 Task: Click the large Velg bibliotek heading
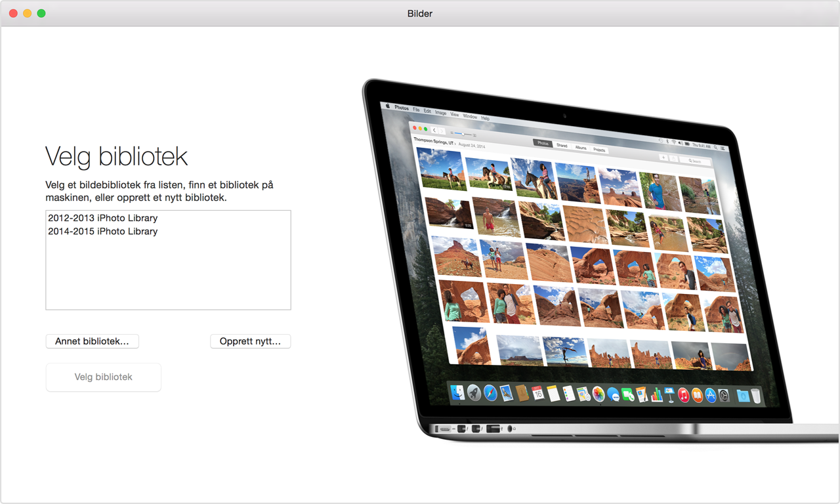click(x=116, y=156)
